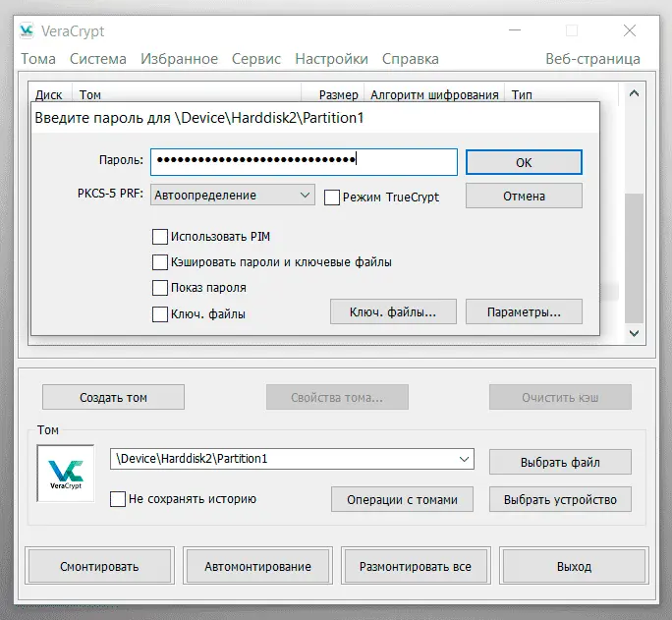The height and width of the screenshot is (620, 672).
Task: Click the Создать том button
Action: tap(113, 397)
